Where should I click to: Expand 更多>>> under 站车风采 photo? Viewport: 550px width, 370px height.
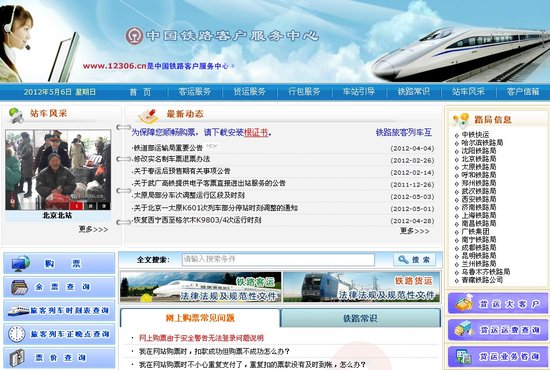(x=93, y=230)
